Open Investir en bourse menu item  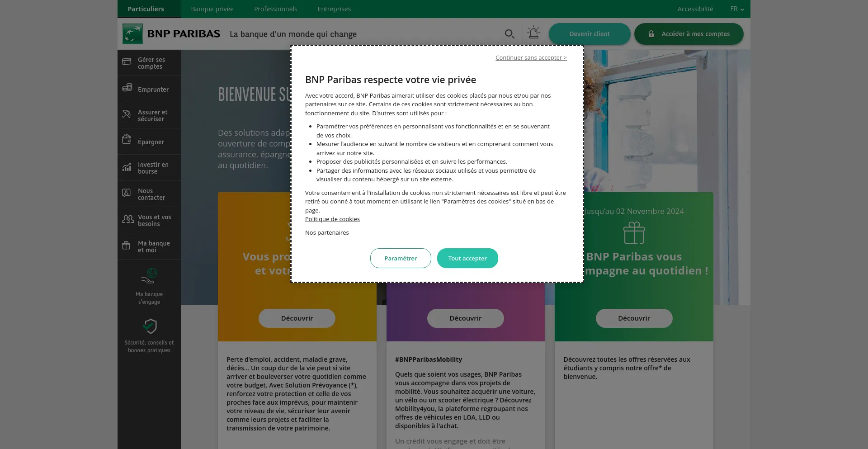point(149,168)
